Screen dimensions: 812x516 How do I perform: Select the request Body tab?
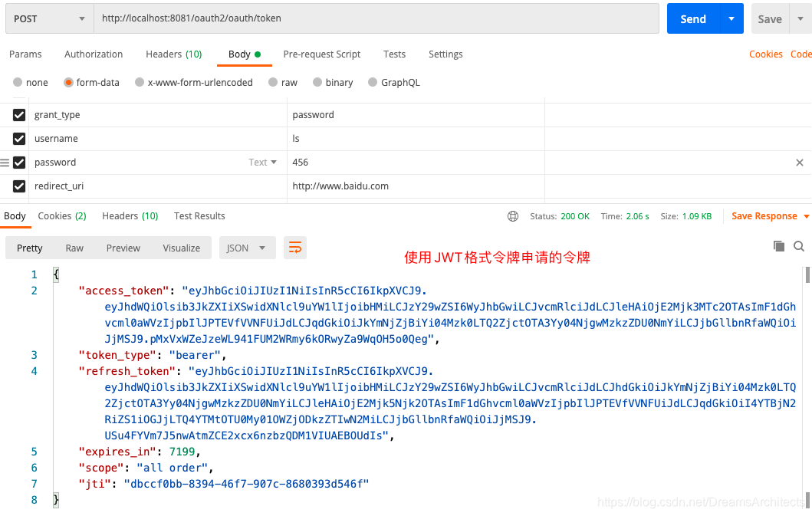tap(245, 54)
